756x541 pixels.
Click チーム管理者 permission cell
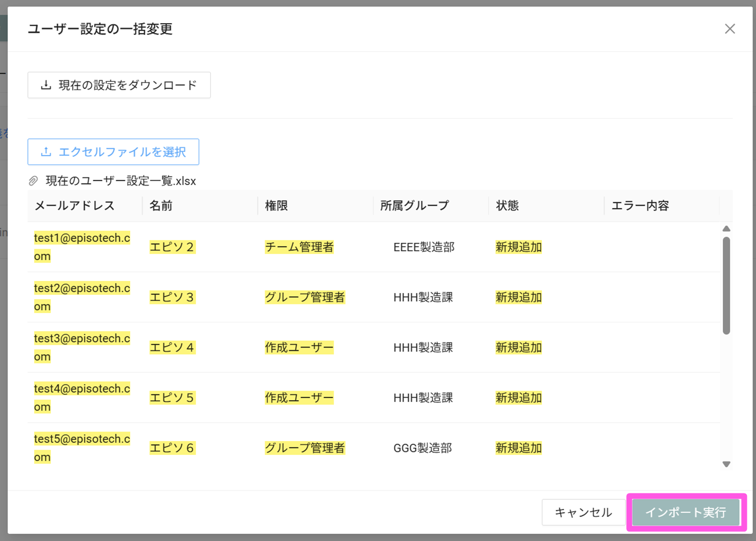coord(299,247)
